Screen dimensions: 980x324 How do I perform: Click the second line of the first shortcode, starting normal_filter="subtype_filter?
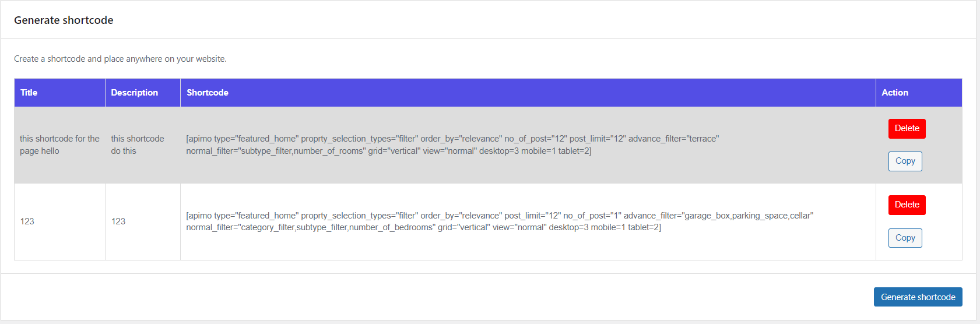coord(389,151)
